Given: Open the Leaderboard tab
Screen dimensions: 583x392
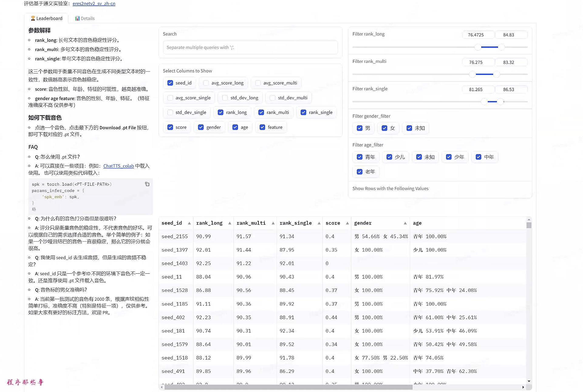Looking at the screenshot, I should [x=46, y=19].
